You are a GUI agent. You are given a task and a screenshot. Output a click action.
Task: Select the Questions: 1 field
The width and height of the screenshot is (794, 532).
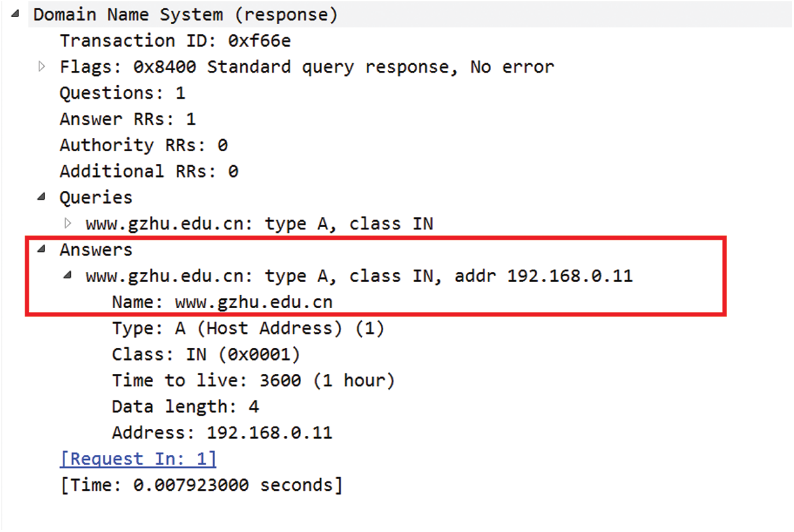click(122, 93)
